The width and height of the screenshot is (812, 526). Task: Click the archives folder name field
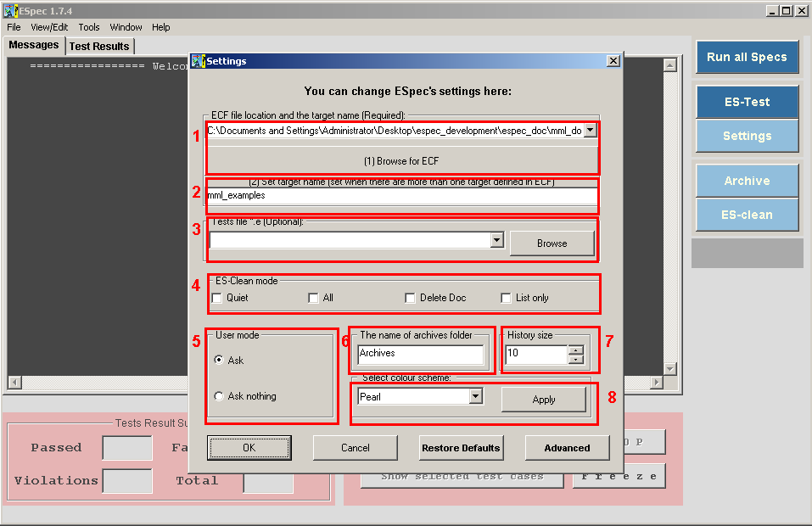421,354
